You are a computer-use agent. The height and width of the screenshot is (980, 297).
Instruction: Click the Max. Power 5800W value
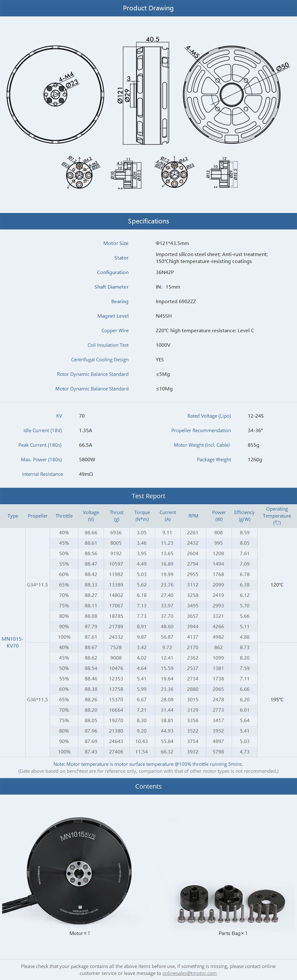pos(87,459)
